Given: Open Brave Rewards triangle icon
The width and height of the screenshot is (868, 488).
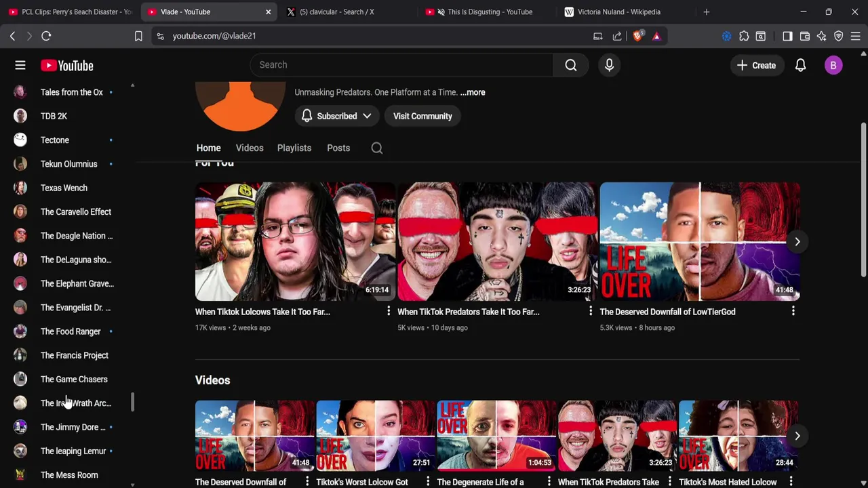Looking at the screenshot, I should [656, 36].
